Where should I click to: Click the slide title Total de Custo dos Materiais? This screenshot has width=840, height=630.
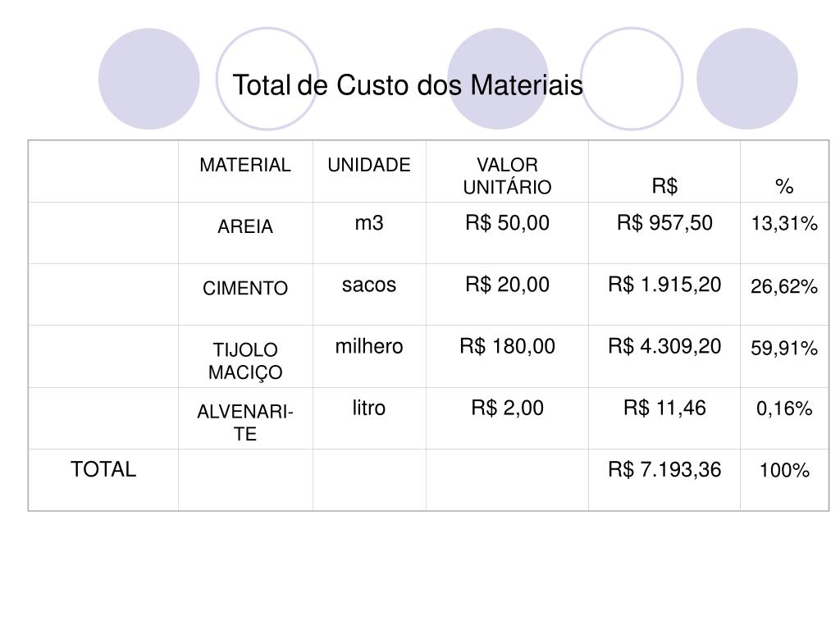[408, 85]
